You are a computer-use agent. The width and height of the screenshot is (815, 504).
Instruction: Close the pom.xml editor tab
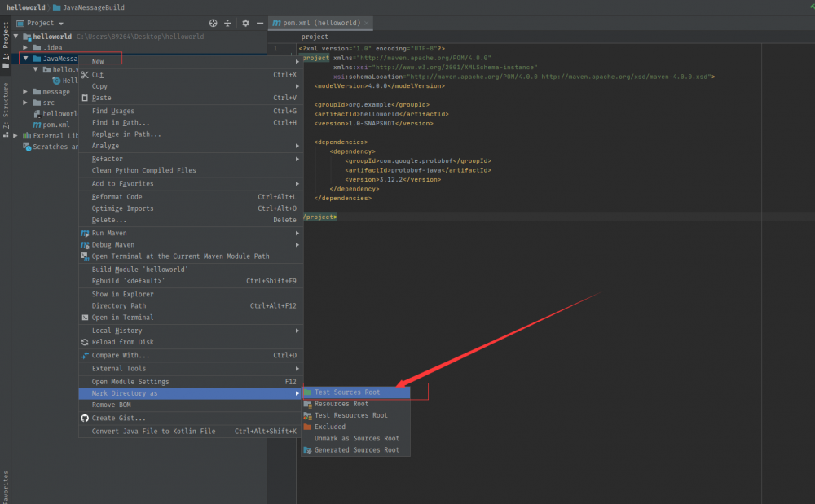[367, 24]
